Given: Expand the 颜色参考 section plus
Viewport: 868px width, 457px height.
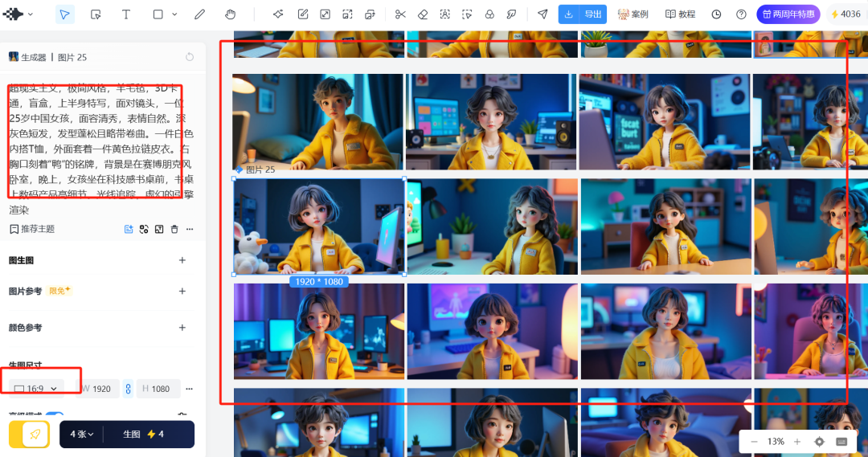Looking at the screenshot, I should (x=182, y=328).
